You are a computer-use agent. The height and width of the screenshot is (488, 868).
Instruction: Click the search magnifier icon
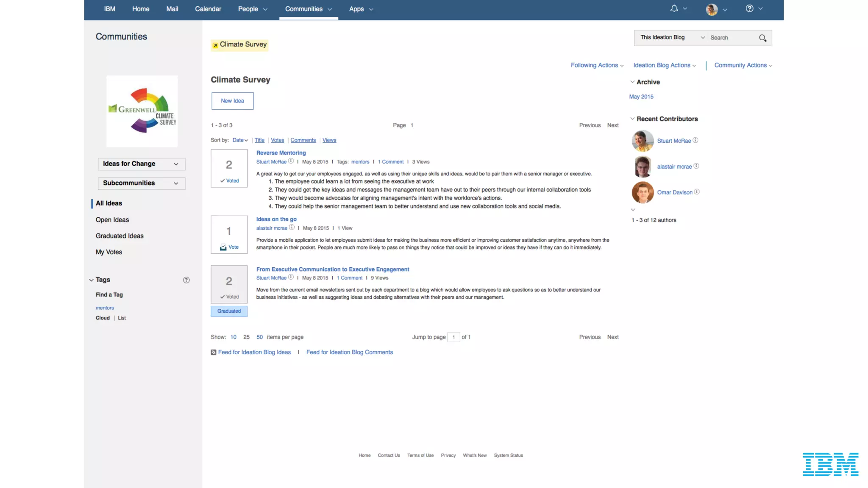762,38
